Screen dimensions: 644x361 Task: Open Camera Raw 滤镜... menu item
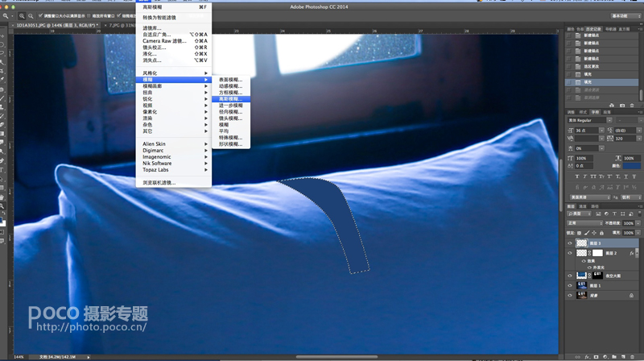[x=174, y=41]
